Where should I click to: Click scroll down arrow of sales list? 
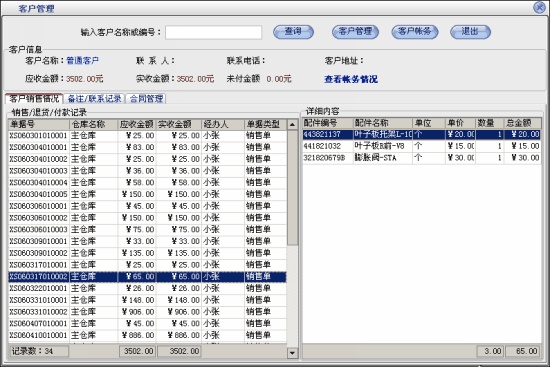292,353
